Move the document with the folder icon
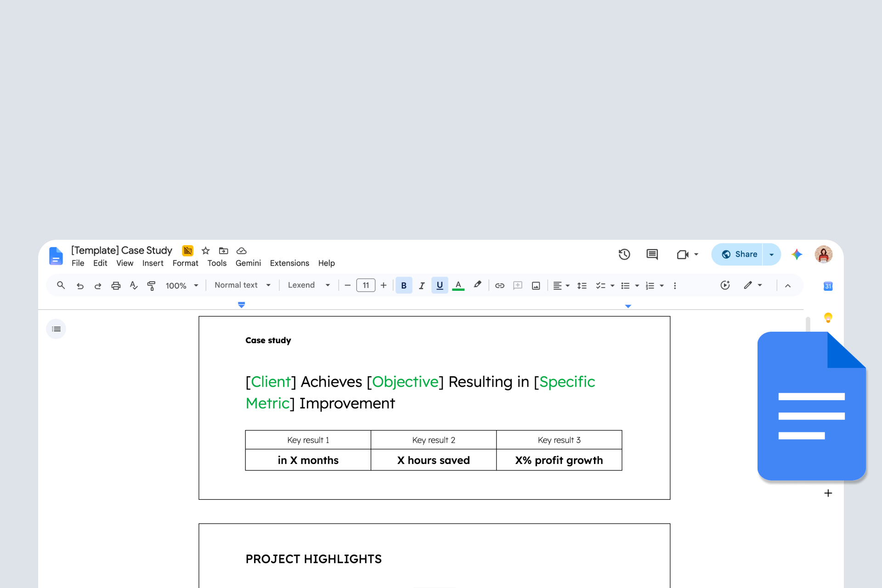 (223, 250)
